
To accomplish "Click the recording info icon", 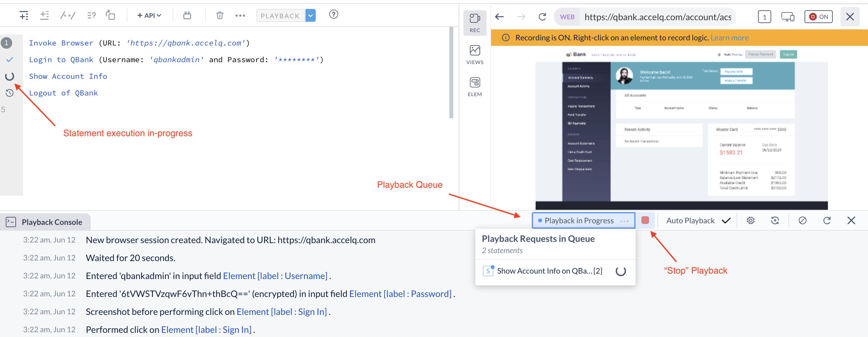I will (x=506, y=38).
